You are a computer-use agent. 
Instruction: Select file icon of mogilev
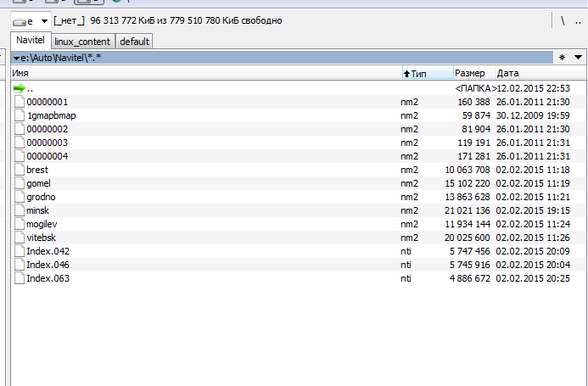click(20, 224)
